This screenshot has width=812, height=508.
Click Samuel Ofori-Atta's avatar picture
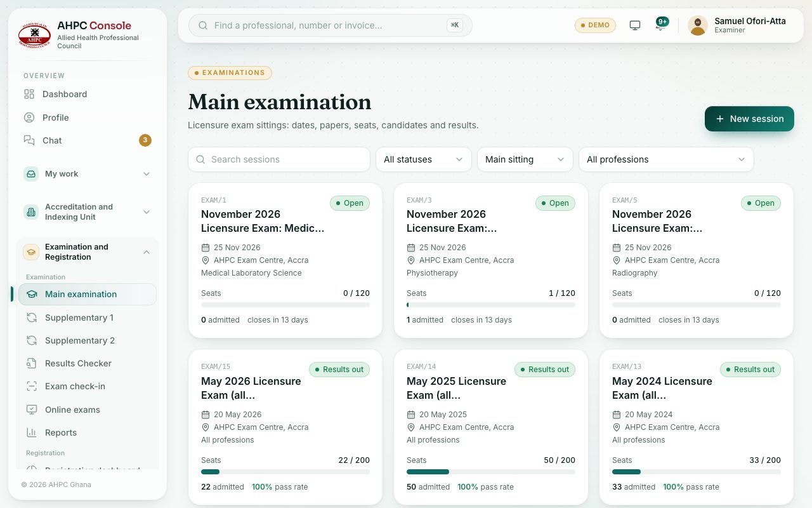698,25
